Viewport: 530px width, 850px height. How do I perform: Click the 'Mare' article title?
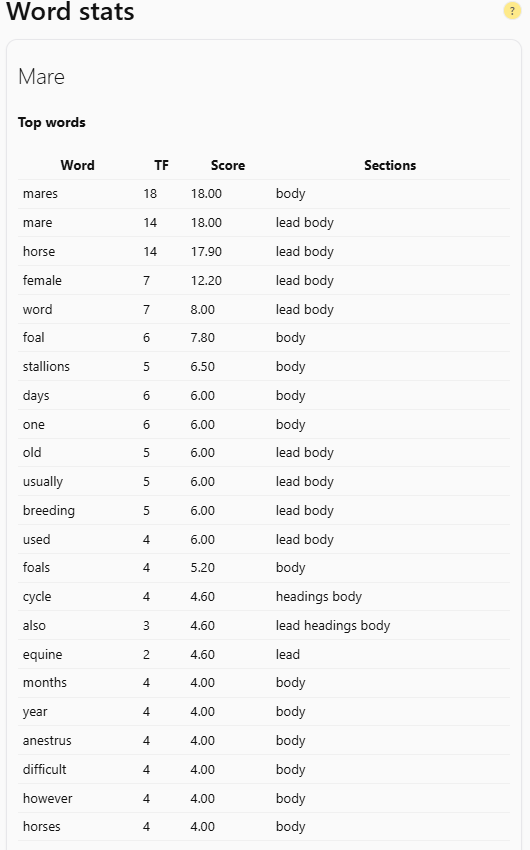coord(41,77)
